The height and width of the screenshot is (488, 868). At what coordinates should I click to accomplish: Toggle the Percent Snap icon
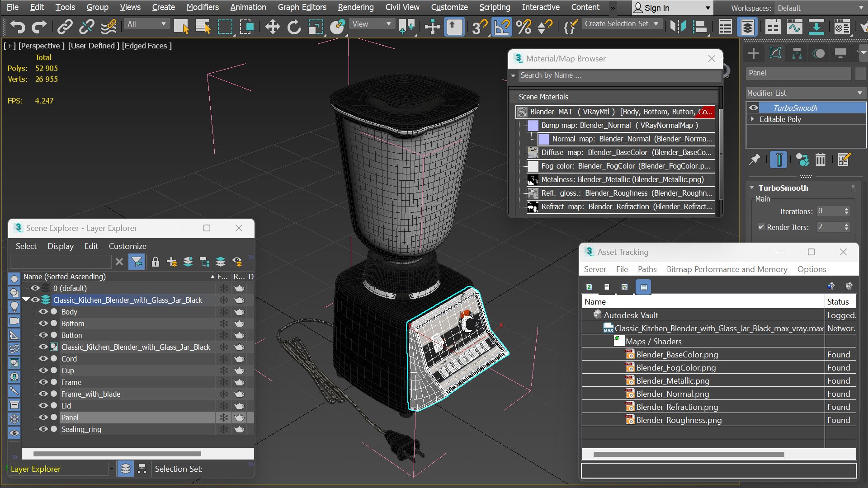(x=524, y=27)
